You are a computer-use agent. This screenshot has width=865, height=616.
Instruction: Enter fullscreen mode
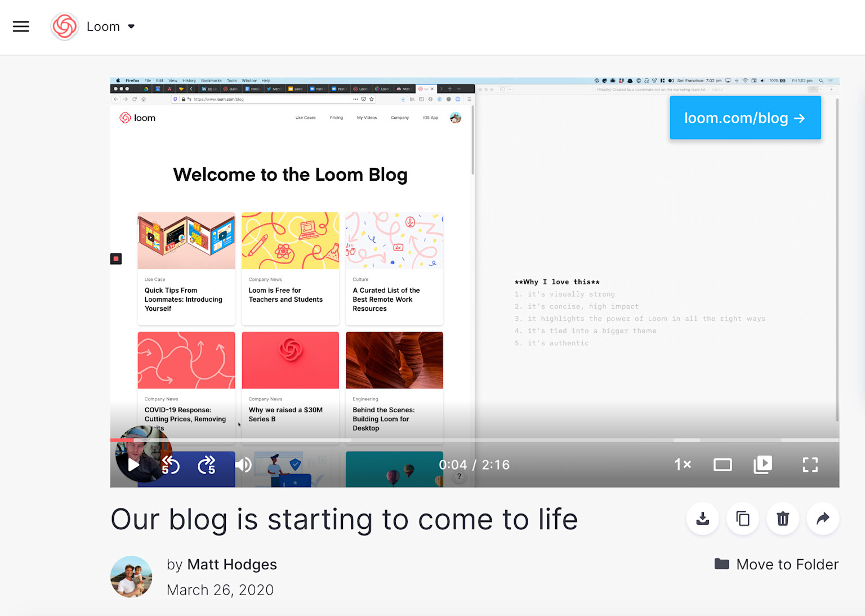click(x=810, y=465)
